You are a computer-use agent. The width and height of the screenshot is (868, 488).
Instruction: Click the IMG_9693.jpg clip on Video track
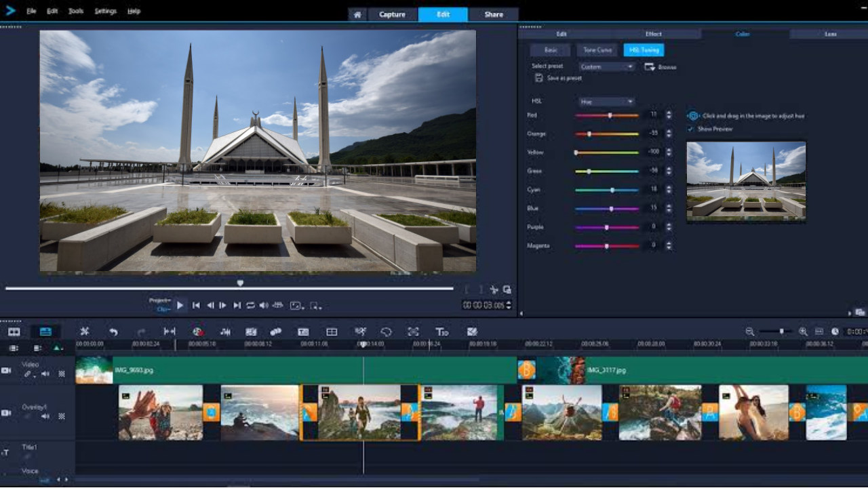(x=296, y=370)
